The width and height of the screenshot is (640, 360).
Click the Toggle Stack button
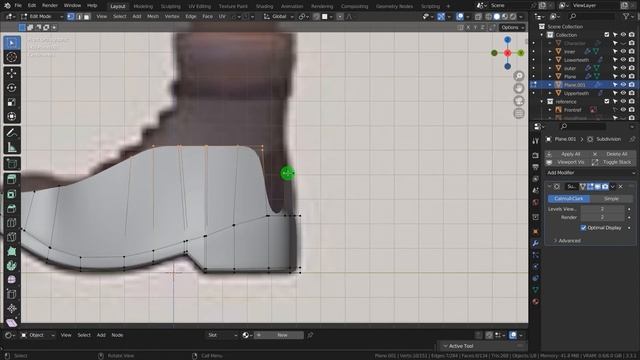pos(613,162)
